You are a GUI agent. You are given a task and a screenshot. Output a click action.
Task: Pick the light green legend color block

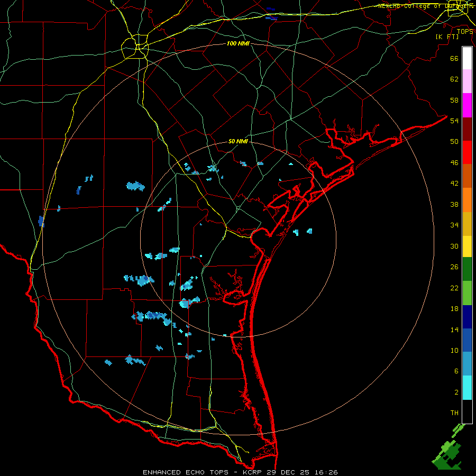(x=467, y=293)
